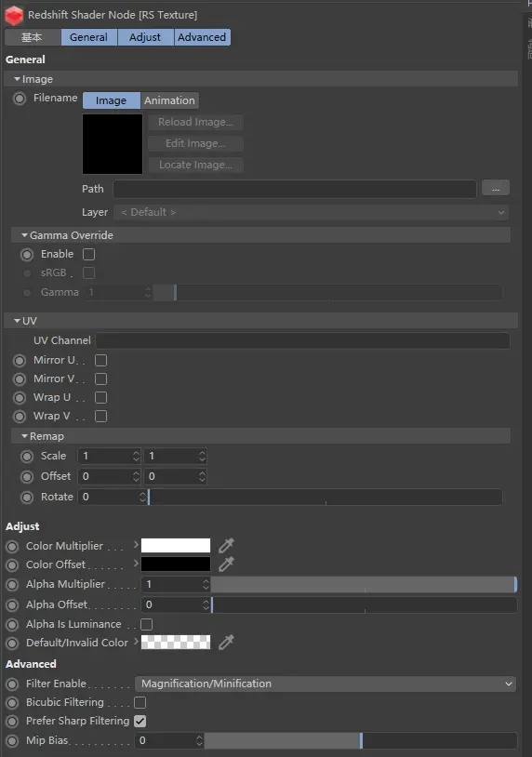Click the Rotate keyframe dot
This screenshot has height=757, width=532.
(x=27, y=497)
